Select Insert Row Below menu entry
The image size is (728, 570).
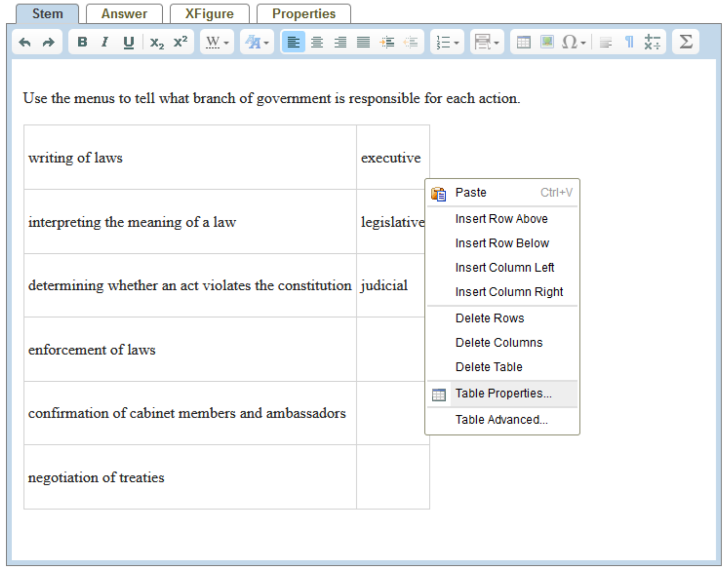click(502, 243)
